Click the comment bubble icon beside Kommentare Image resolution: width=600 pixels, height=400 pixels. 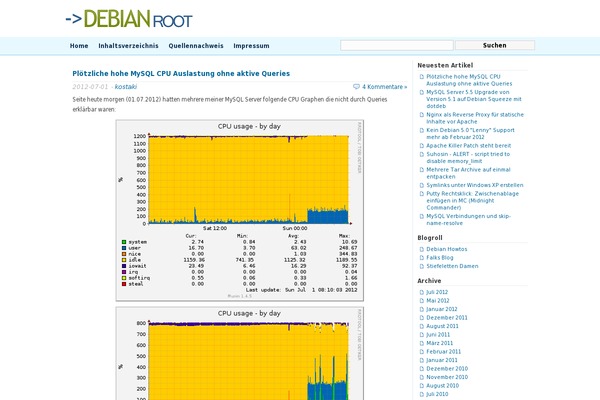[x=356, y=87]
